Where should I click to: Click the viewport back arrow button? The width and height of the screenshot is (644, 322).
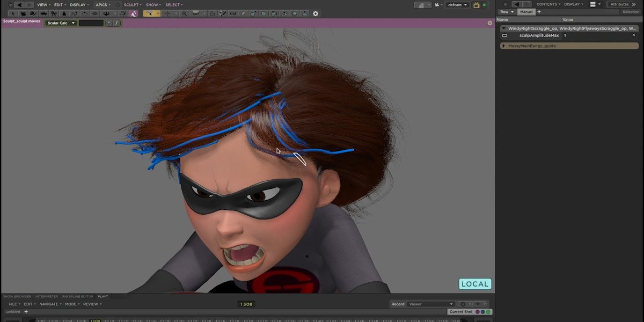tap(19, 5)
